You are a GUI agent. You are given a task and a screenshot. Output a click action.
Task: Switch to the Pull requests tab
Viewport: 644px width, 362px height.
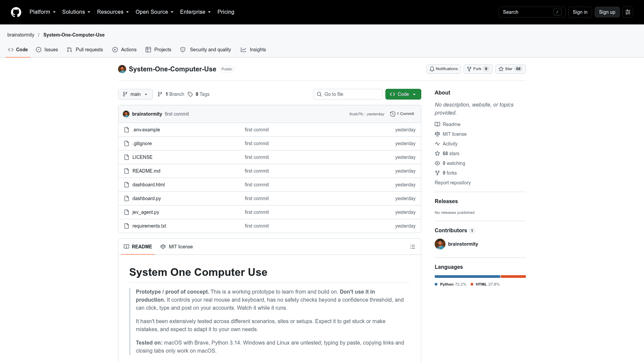click(85, 50)
